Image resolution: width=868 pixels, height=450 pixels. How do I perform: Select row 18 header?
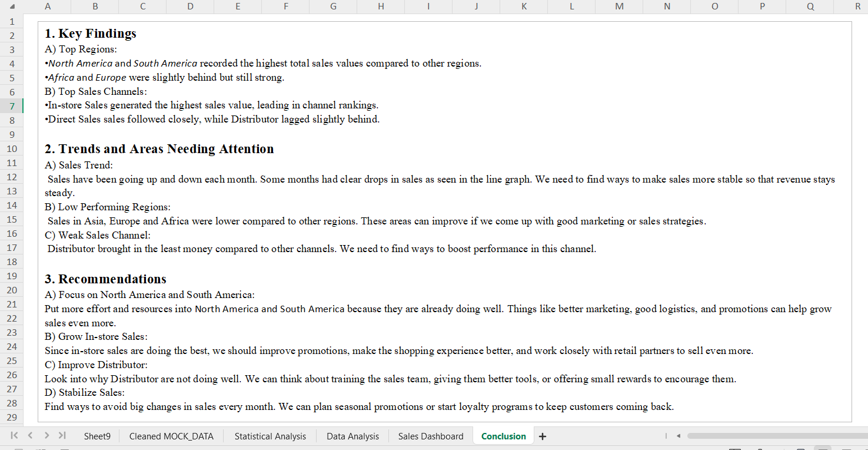12,262
